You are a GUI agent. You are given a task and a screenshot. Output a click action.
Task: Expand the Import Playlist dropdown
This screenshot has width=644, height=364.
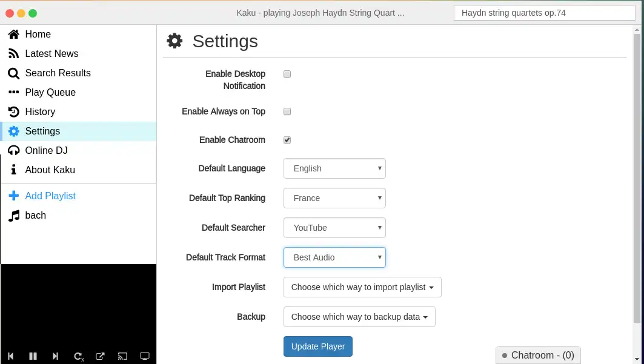(362, 287)
